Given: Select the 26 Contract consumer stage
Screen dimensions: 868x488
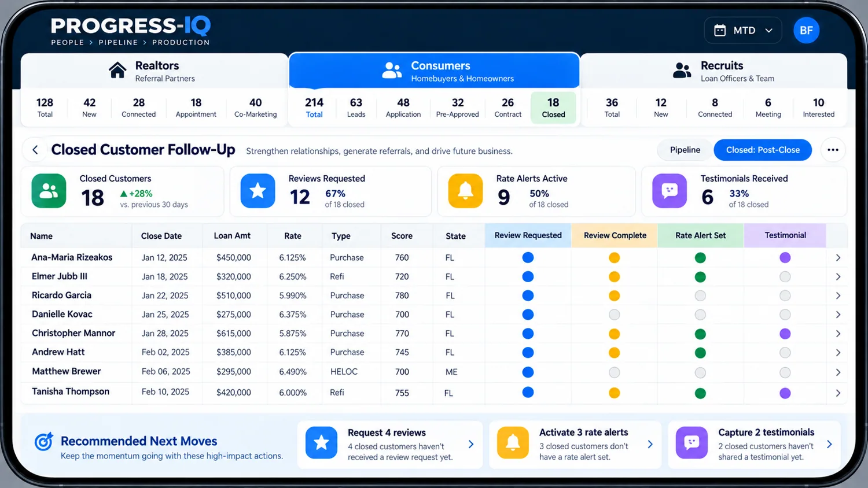Looking at the screenshot, I should tap(507, 108).
